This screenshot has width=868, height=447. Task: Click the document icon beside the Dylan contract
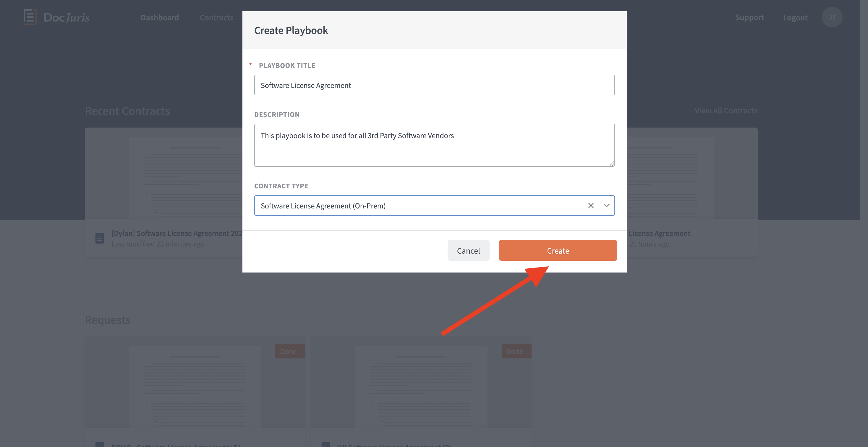[99, 238]
